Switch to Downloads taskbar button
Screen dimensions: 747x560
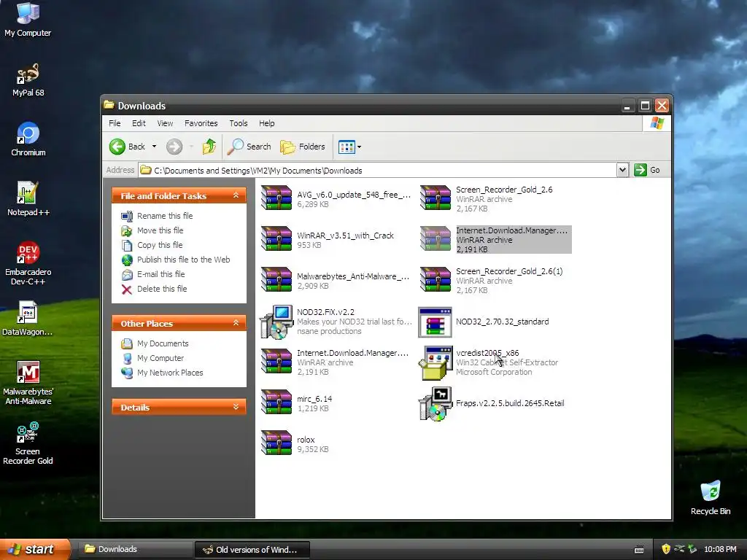pyautogui.click(x=135, y=549)
